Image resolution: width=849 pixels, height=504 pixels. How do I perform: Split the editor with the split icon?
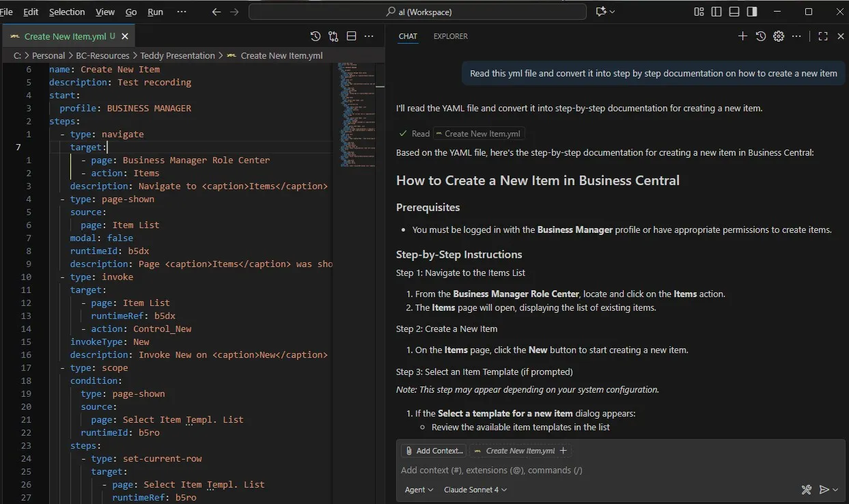(x=351, y=36)
